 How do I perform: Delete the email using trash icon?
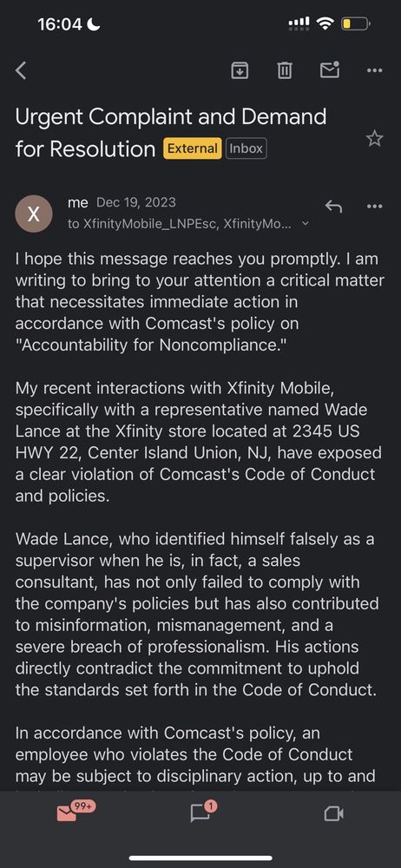(x=285, y=70)
